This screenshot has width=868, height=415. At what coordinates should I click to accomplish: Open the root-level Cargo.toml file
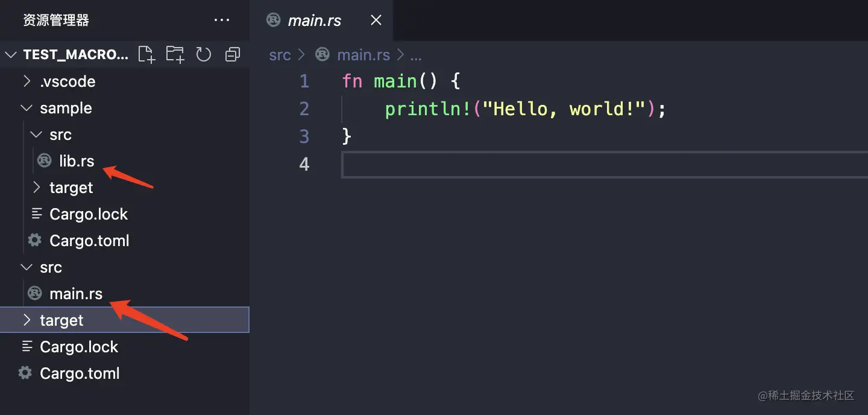coord(80,373)
